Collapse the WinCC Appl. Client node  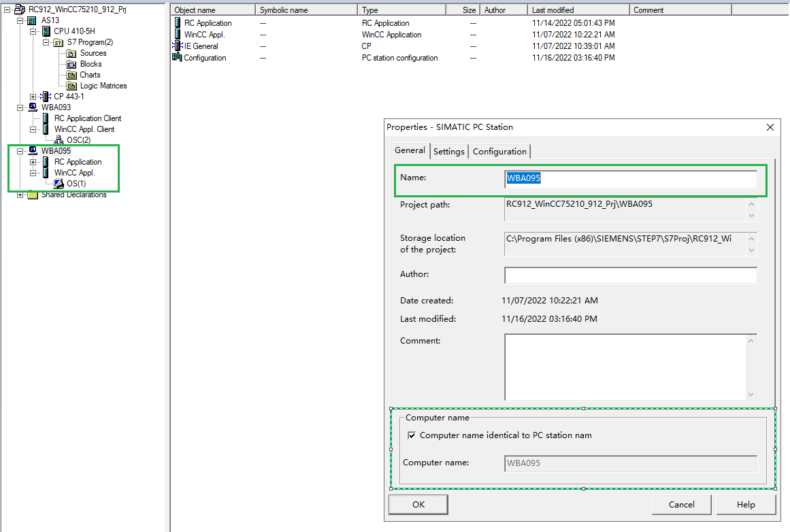[33, 129]
